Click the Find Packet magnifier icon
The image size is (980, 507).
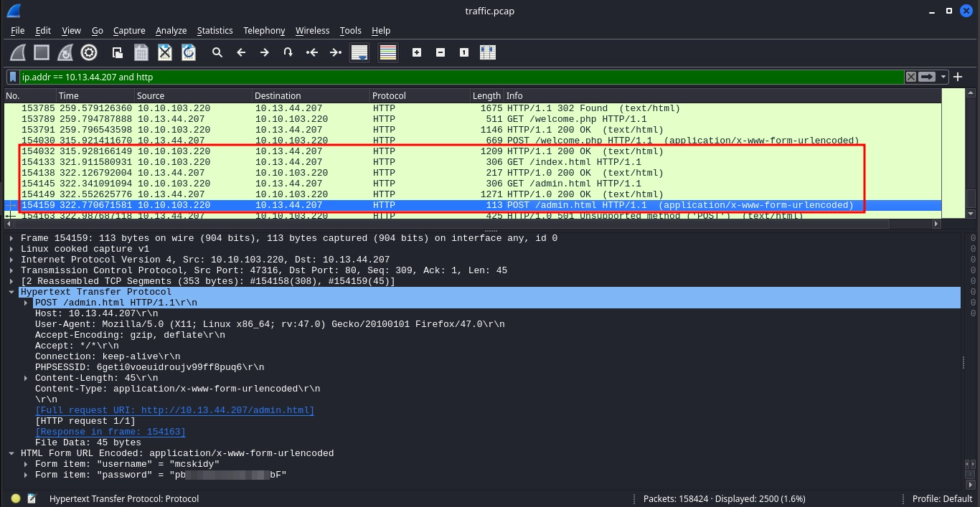pos(217,52)
